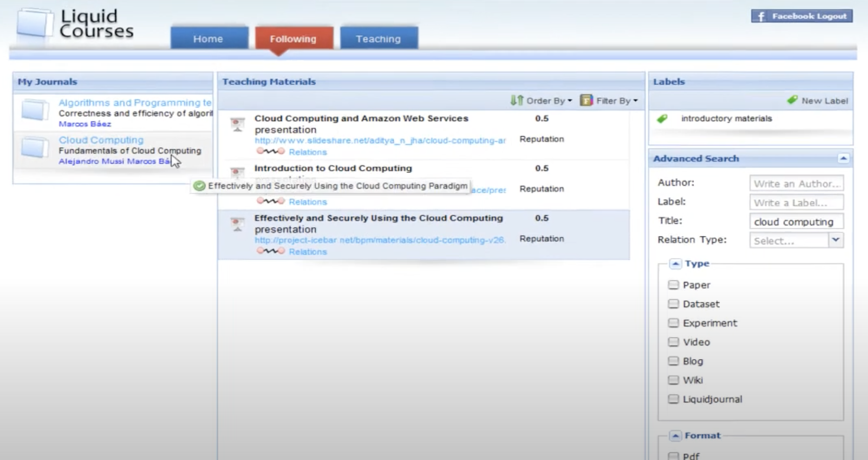This screenshot has width=868, height=460.
Task: Click the Cloud Computing journal folder icon
Action: point(35,147)
